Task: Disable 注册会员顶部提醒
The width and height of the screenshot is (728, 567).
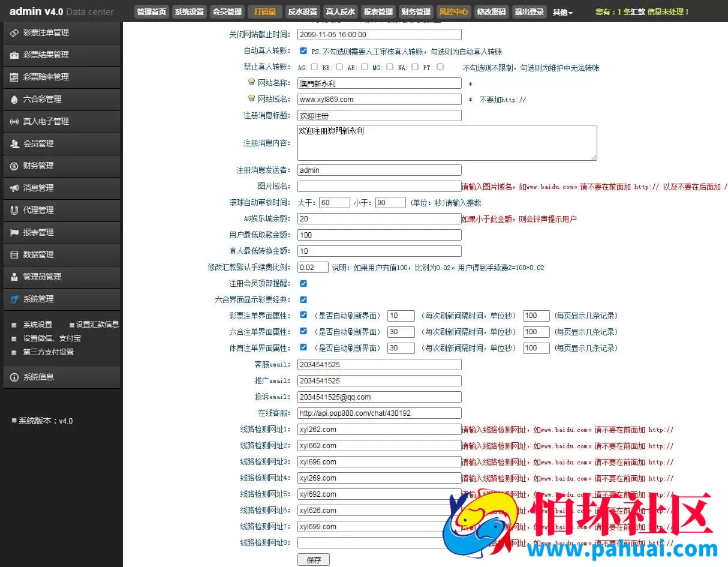Action: point(303,283)
